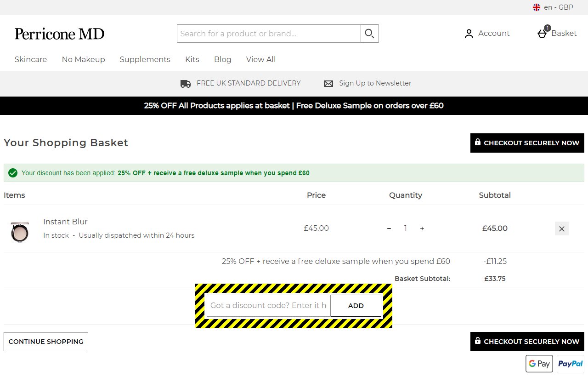Viewport: 588px width, 377px height.
Task: Click 'Usually dispatched within 24 hours' text
Action: pyautogui.click(x=136, y=235)
